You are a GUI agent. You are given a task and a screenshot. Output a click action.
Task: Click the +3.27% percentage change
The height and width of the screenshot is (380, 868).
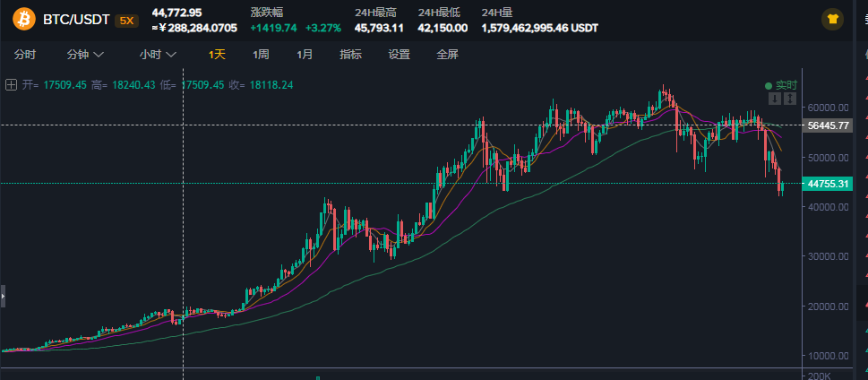tap(322, 28)
